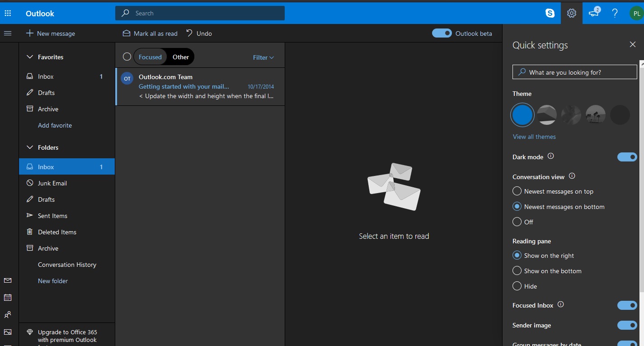
Task: Select the blue theme swatch
Action: 522,115
